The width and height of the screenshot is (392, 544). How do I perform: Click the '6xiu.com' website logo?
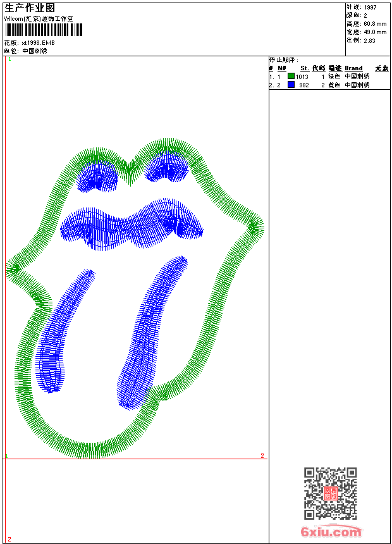[x=331, y=531]
